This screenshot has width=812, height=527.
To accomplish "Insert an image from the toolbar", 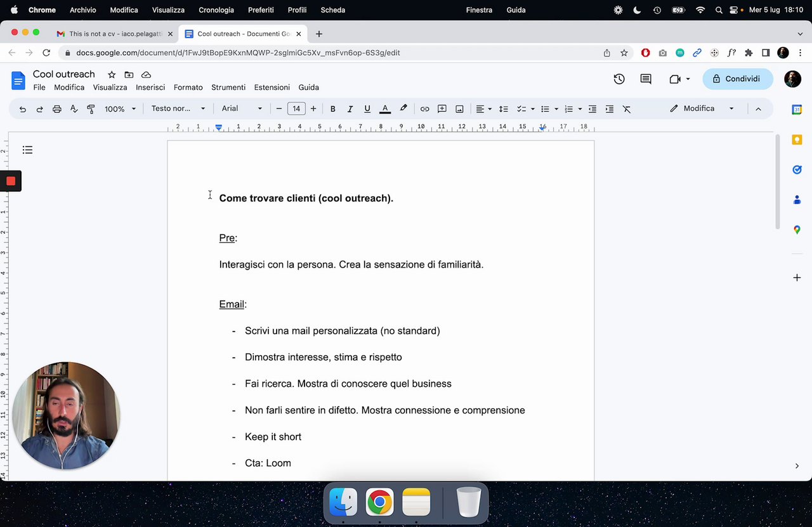I will [459, 109].
